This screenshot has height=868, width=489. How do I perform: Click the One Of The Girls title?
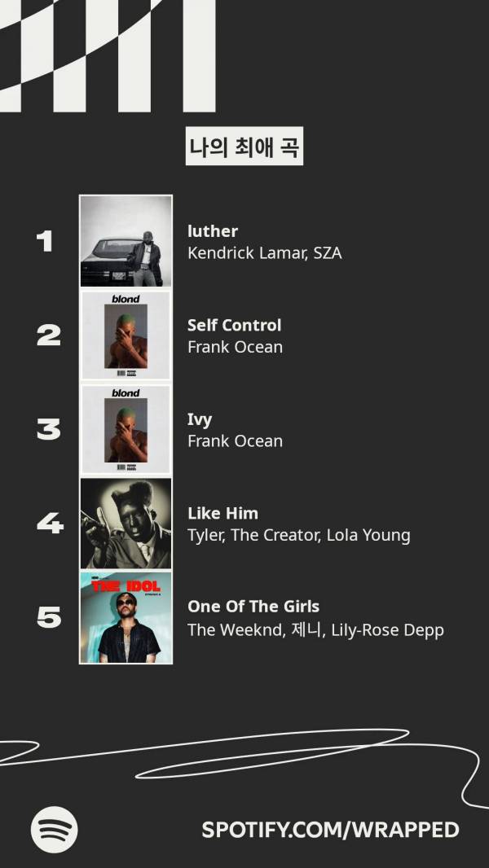253,607
